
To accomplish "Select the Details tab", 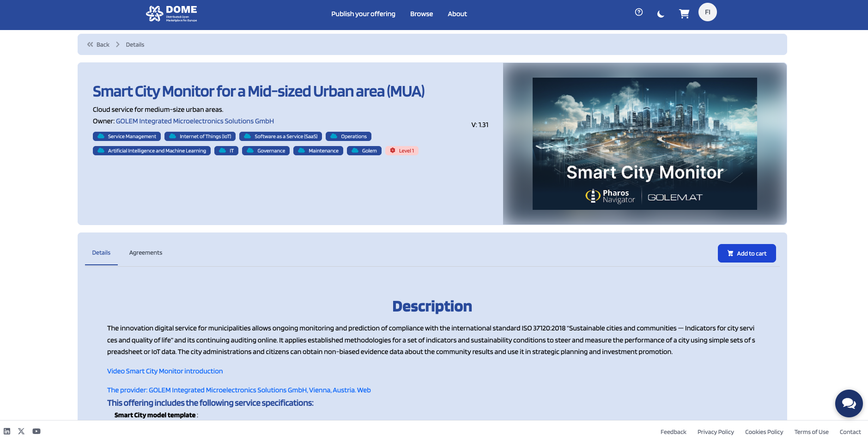I will point(101,253).
